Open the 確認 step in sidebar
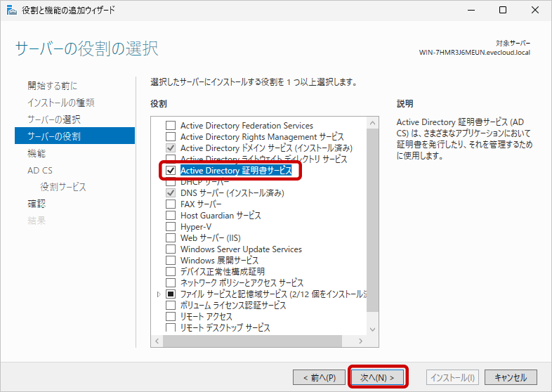 (x=37, y=204)
